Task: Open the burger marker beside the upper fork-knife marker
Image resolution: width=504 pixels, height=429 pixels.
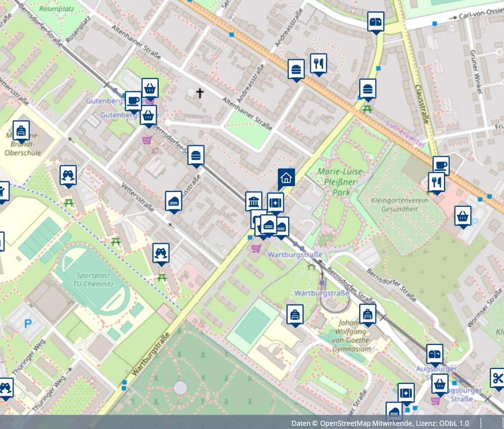Action: 296,69
